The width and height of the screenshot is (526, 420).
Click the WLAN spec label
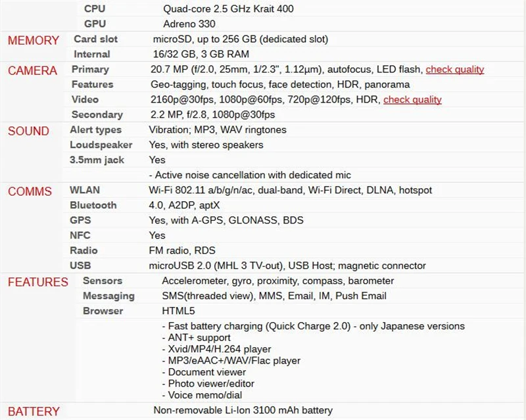(x=85, y=190)
